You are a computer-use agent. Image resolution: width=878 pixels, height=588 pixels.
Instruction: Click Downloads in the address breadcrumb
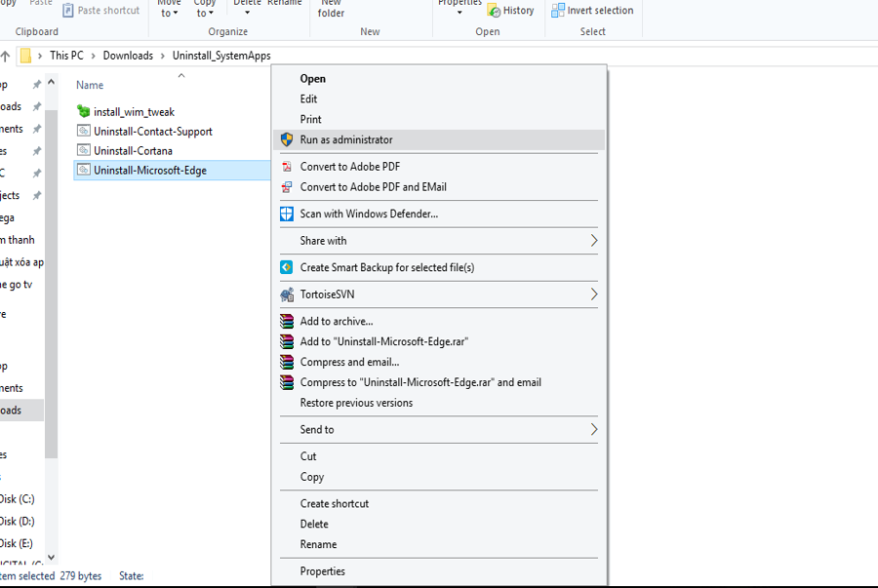(x=128, y=56)
